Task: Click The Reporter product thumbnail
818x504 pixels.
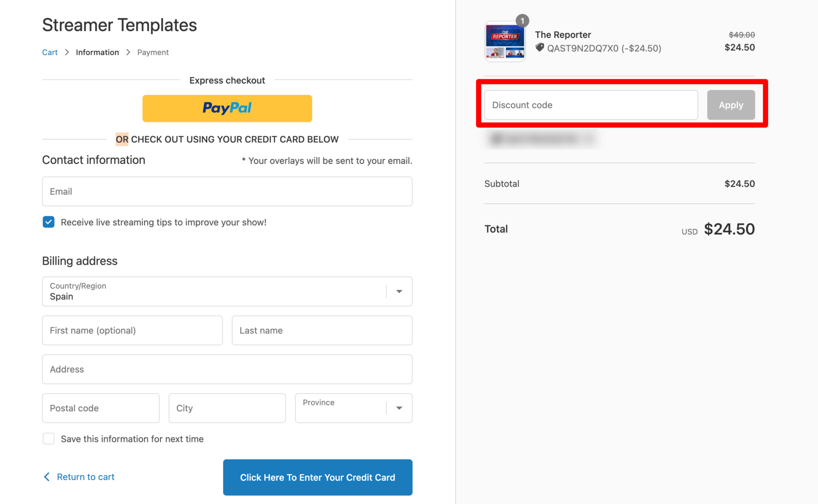Action: [505, 42]
